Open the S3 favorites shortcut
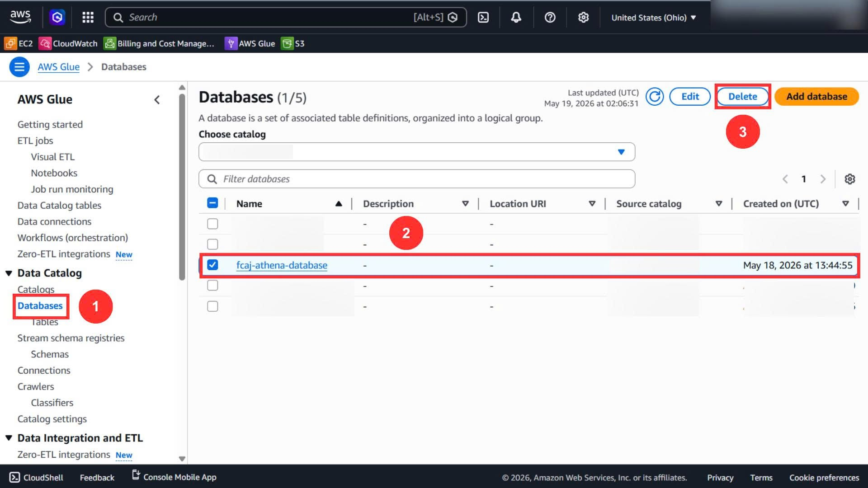The image size is (868, 488). click(293, 43)
